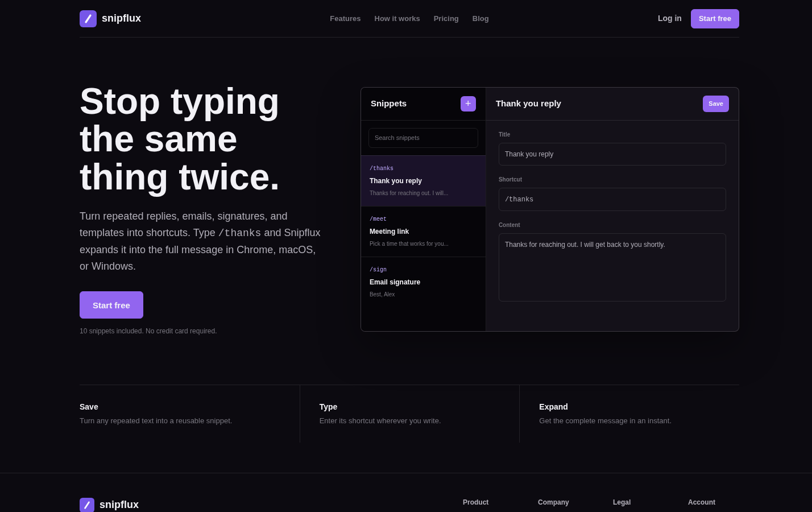Click the Content text area
The image size is (812, 512).
[612, 267]
